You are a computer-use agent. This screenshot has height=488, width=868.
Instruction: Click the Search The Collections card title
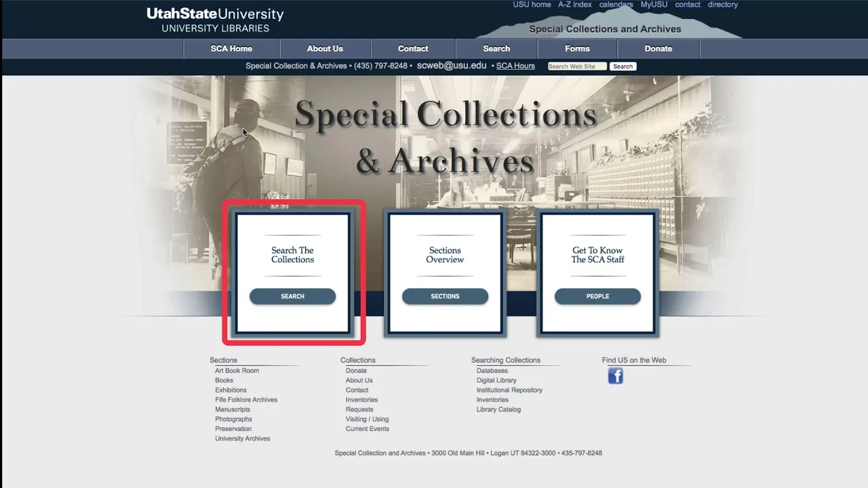pyautogui.click(x=292, y=255)
